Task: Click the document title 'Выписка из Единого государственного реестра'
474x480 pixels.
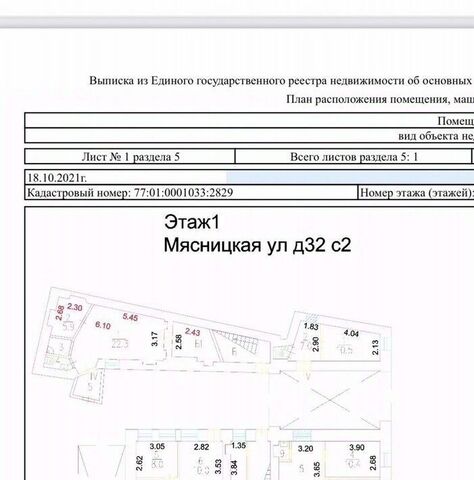Action: tap(208, 81)
